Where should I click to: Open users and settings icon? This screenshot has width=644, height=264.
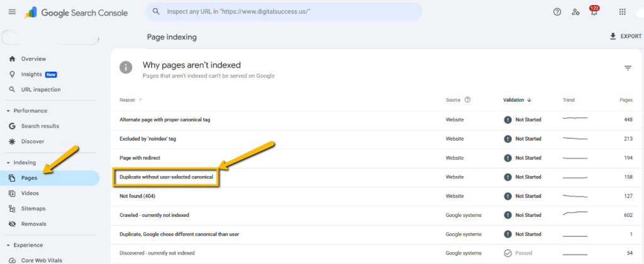[x=575, y=12]
